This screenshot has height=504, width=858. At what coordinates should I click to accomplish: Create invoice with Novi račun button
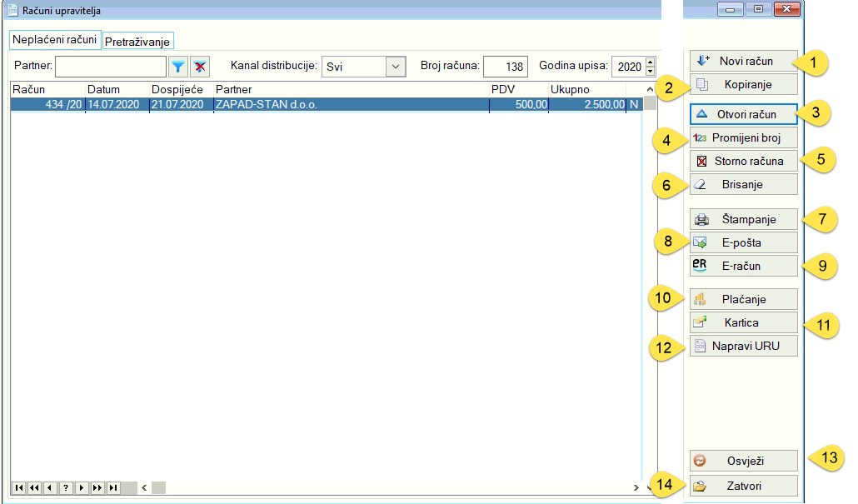click(x=745, y=62)
